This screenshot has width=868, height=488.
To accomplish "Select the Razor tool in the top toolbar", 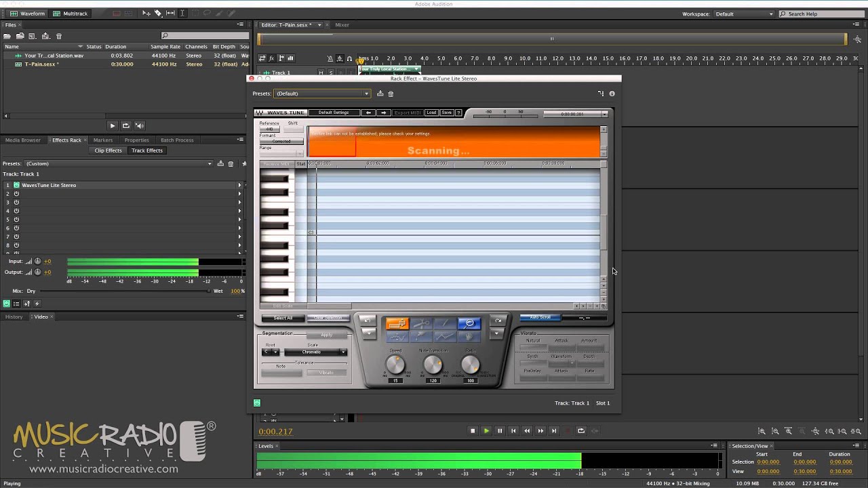I will 158,14.
